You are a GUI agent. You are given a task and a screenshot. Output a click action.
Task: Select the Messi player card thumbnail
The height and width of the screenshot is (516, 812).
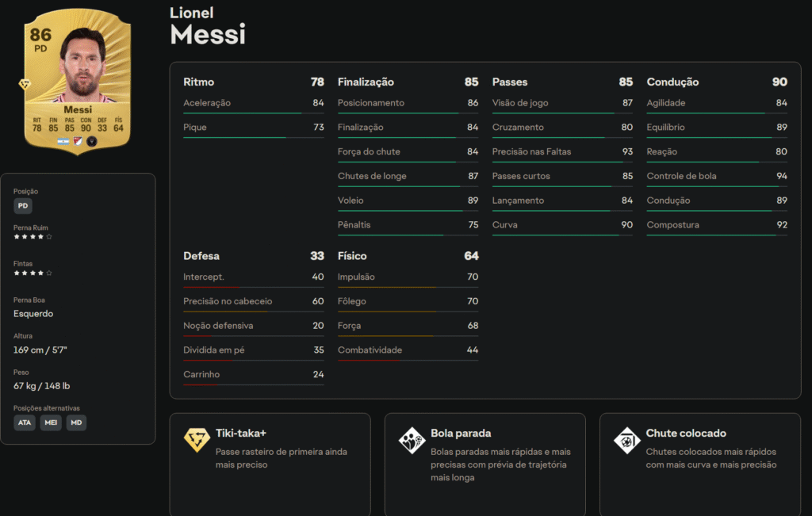click(79, 79)
